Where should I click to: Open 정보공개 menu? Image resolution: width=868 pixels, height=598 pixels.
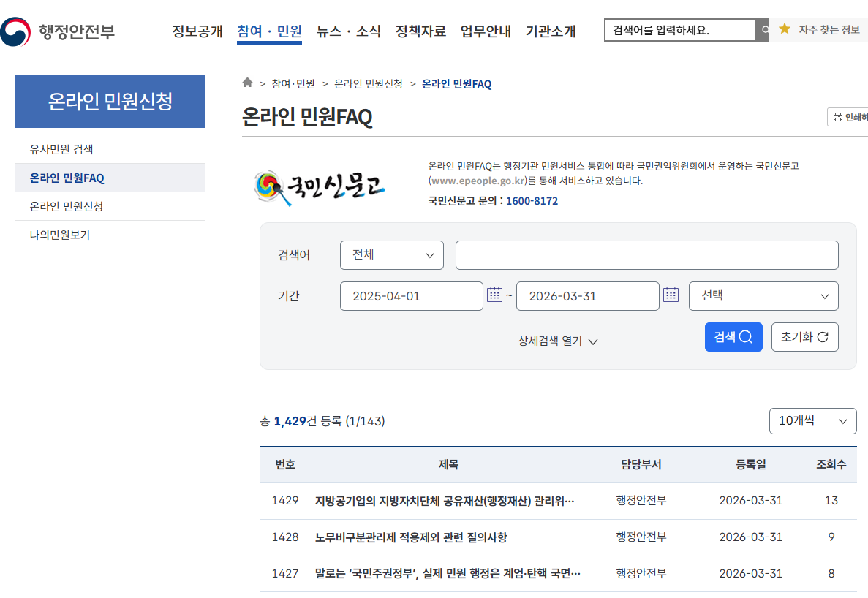[197, 31]
